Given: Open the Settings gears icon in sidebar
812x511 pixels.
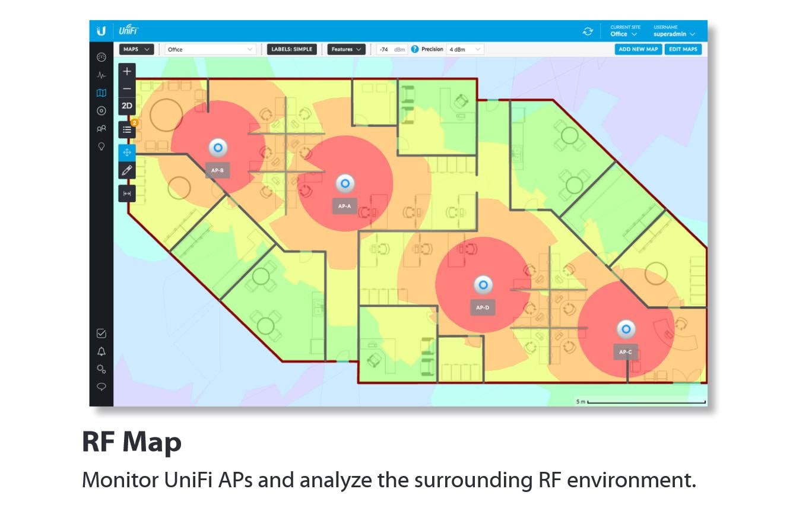Looking at the screenshot, I should tap(101, 369).
